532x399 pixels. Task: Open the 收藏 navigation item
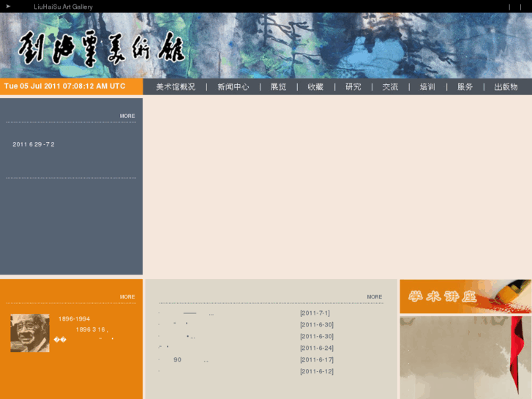[x=315, y=87]
